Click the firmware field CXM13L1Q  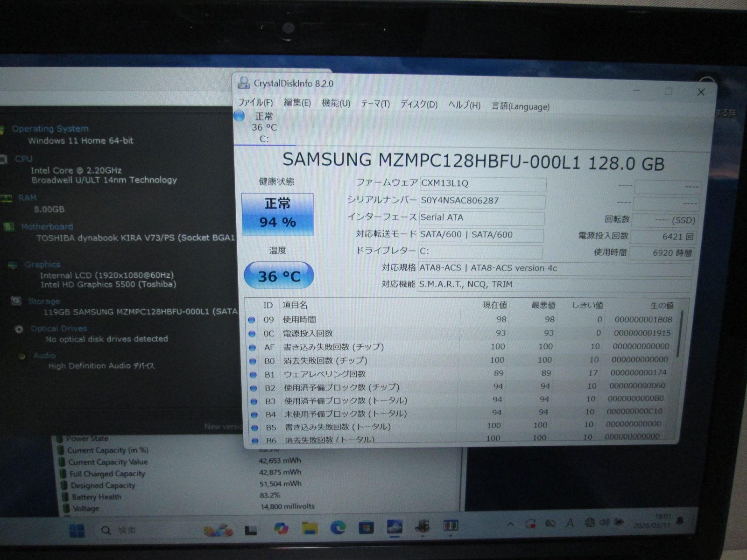click(483, 183)
